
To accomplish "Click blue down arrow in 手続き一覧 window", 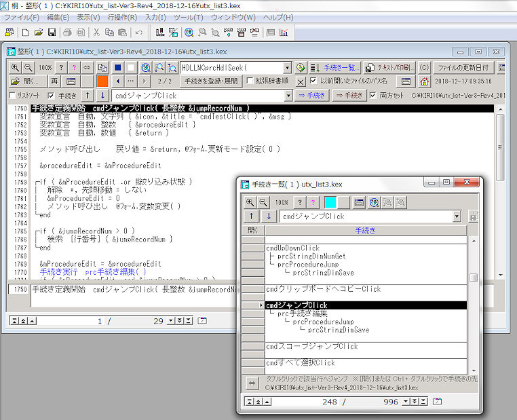I will click(x=269, y=216).
